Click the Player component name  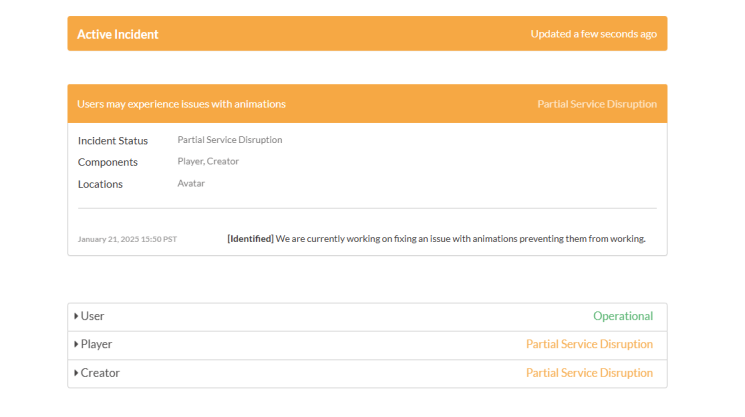coord(96,344)
